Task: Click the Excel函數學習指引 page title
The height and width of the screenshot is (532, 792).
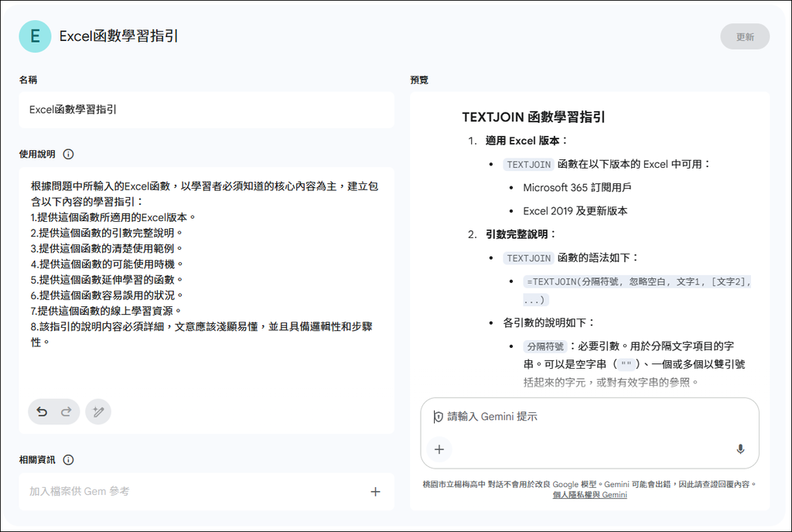Action: tap(118, 36)
